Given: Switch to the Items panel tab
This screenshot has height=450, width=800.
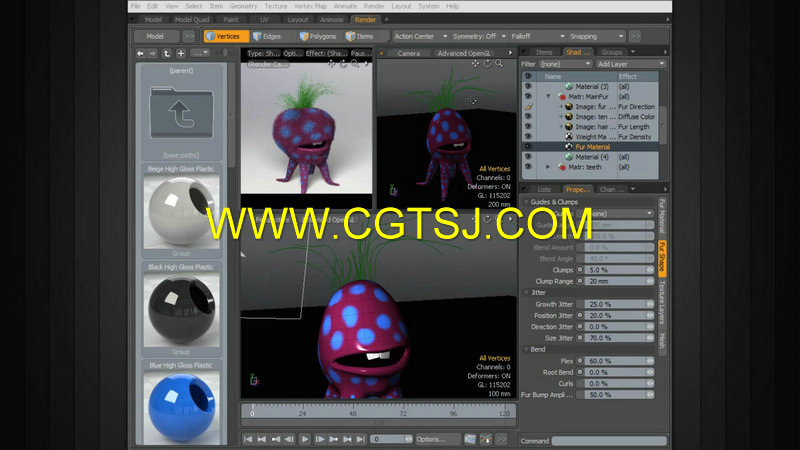Looking at the screenshot, I should point(544,52).
